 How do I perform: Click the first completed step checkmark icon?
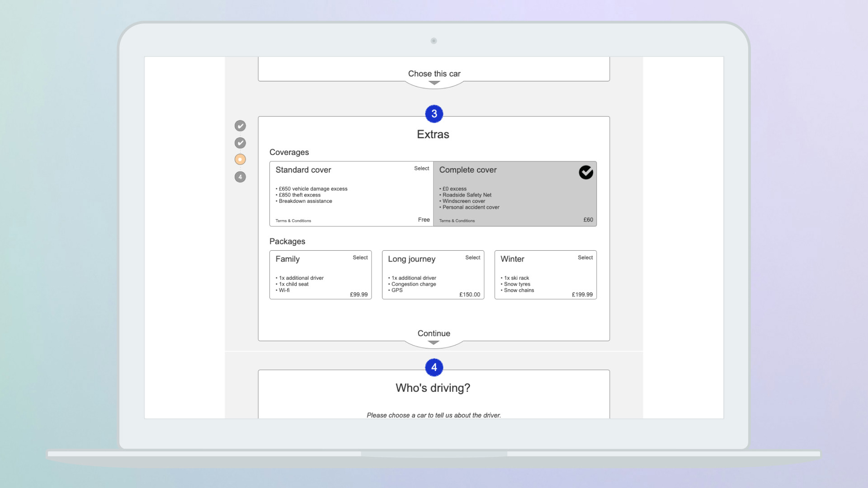coord(240,126)
